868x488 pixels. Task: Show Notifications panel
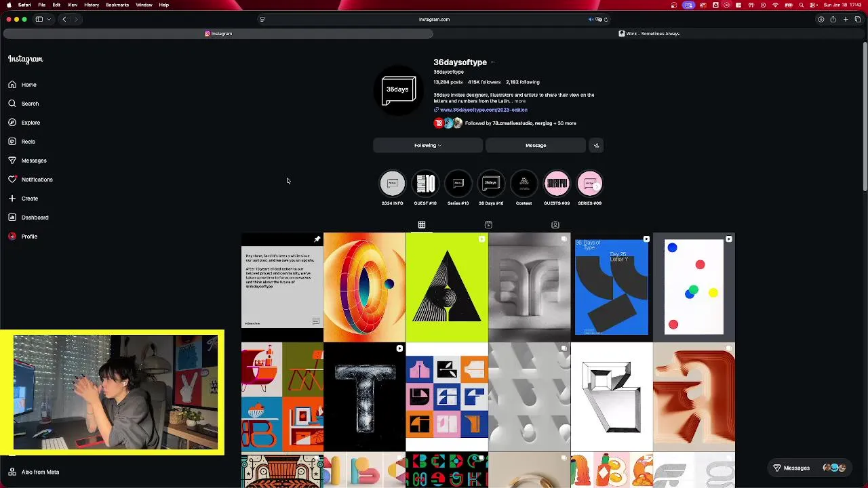pos(31,180)
